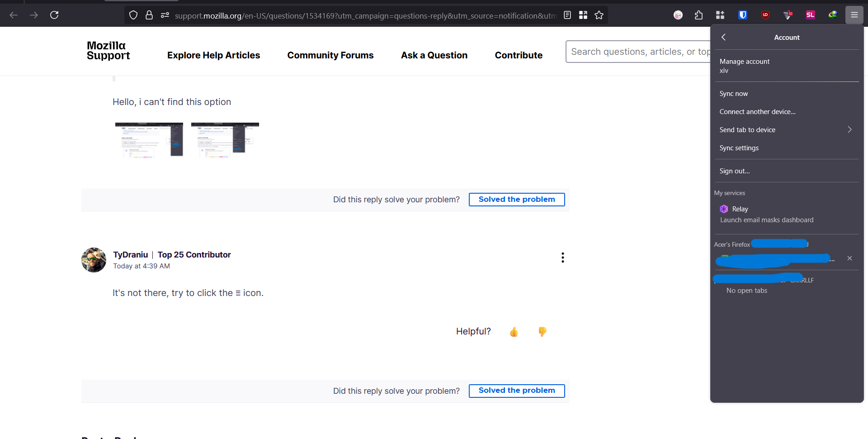Reload the current page

tap(54, 15)
